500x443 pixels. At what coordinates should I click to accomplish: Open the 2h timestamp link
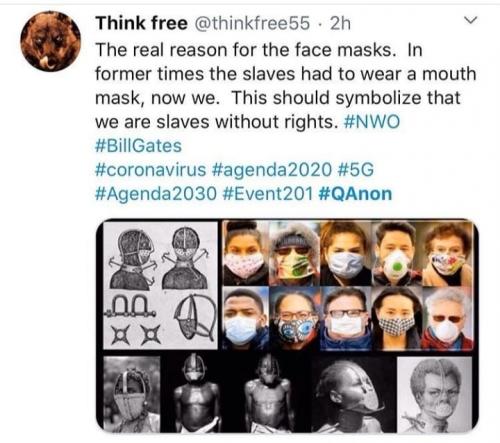pos(340,23)
